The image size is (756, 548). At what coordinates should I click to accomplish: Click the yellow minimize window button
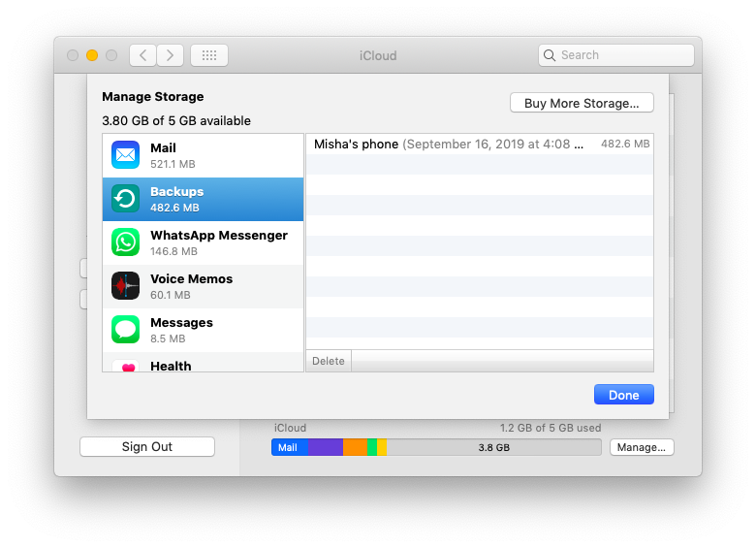click(x=92, y=55)
